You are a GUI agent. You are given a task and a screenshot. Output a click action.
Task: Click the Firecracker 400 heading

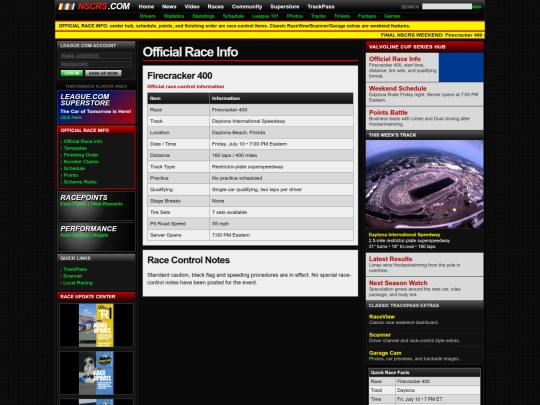[x=180, y=76]
